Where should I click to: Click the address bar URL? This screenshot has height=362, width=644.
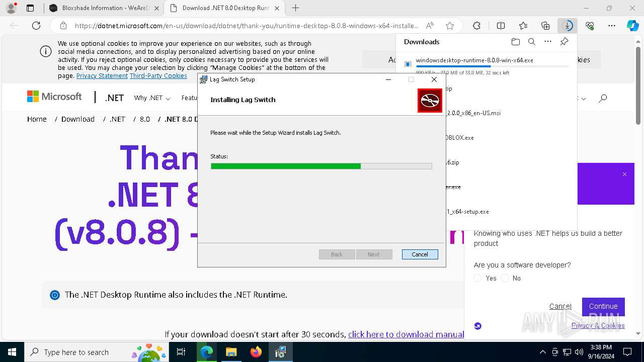point(247,26)
